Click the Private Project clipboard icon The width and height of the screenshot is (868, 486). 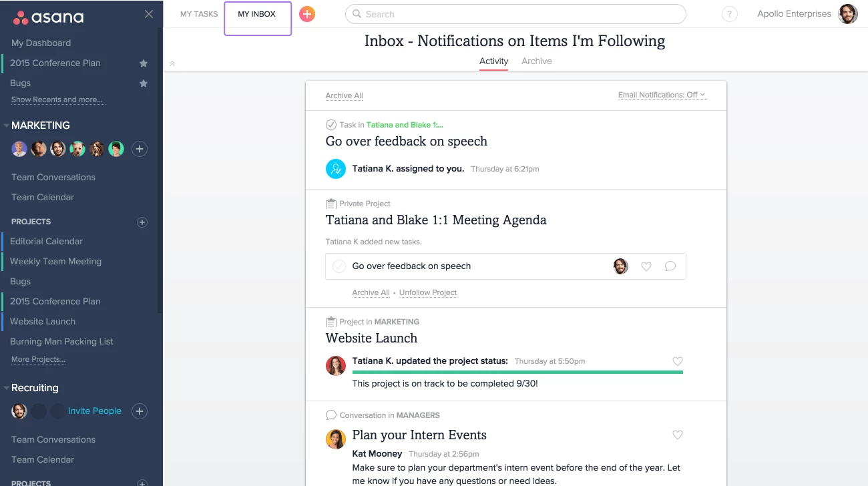pyautogui.click(x=331, y=204)
